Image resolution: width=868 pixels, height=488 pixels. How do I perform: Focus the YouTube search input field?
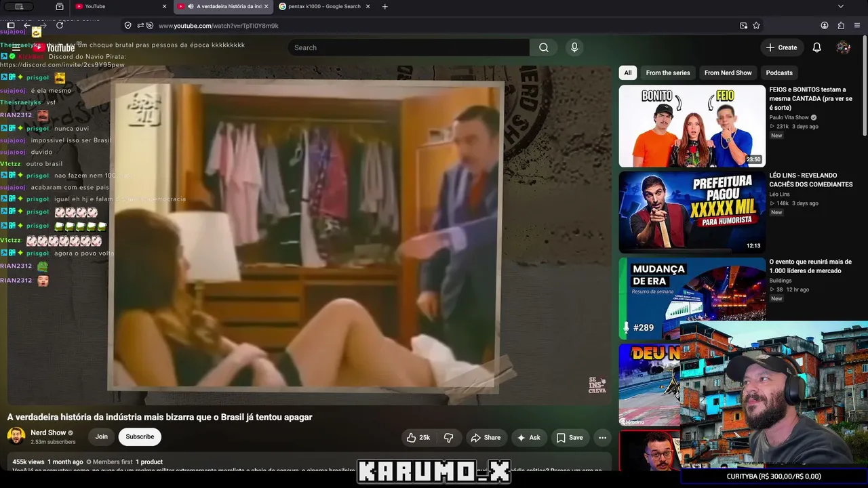(408, 47)
